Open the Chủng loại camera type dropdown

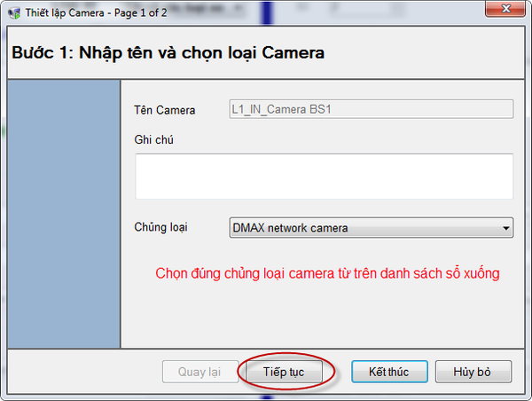[372, 227]
